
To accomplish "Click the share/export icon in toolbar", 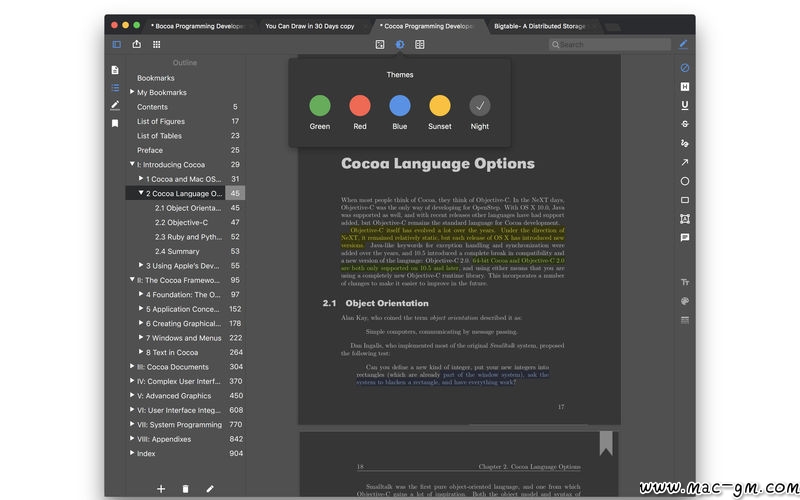I will [x=136, y=44].
